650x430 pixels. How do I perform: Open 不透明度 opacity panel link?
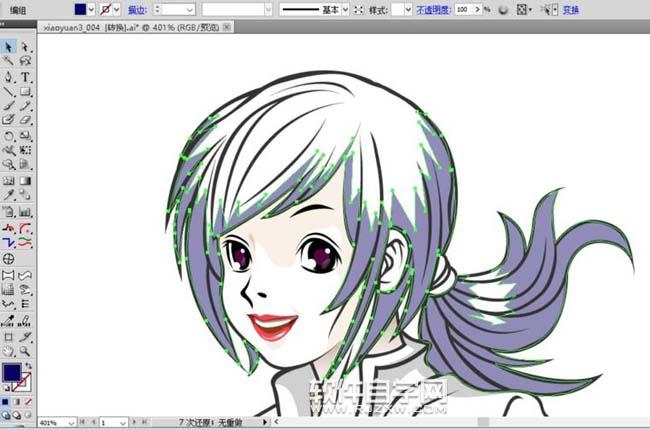tap(433, 10)
